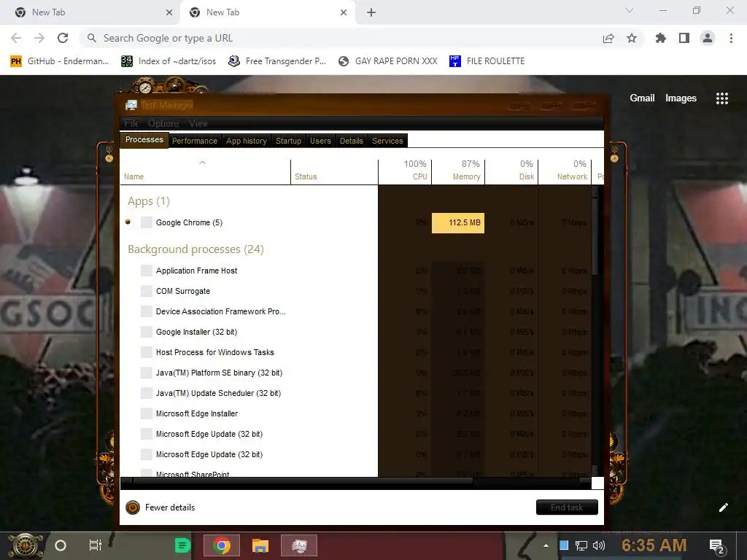Close the first New Tab
The width and height of the screenshot is (747, 560).
point(169,13)
